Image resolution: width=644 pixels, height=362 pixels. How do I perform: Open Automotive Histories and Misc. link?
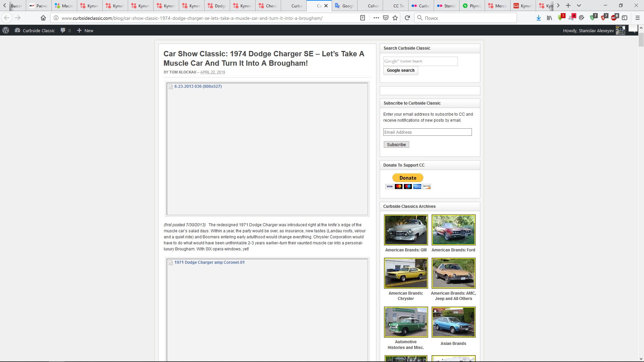click(x=406, y=345)
